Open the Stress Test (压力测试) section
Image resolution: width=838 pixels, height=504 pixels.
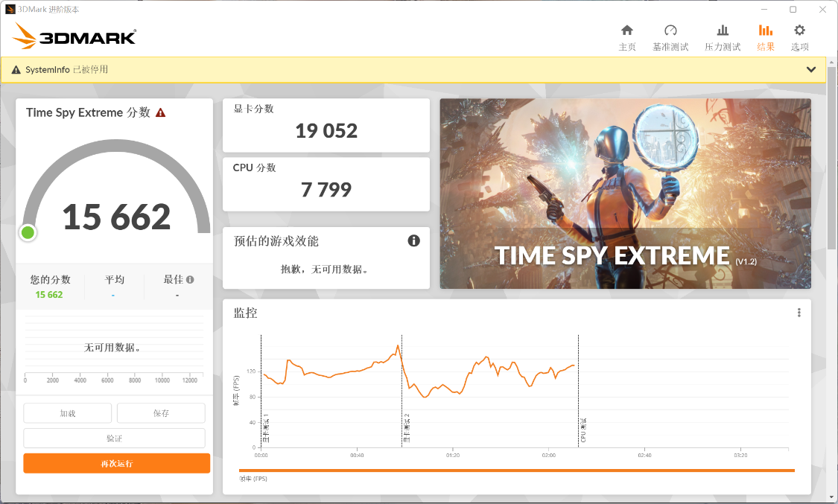click(x=723, y=37)
